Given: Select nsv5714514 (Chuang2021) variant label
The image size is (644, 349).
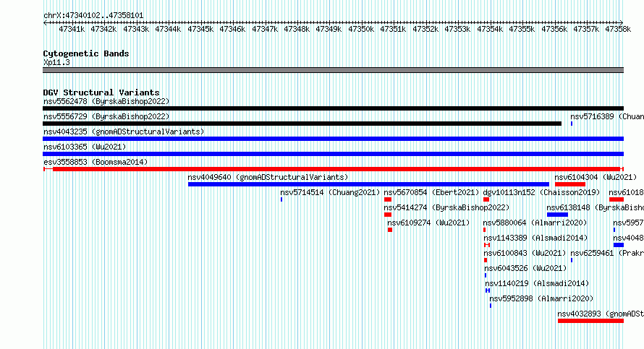Looking at the screenshot, I should tap(330, 192).
